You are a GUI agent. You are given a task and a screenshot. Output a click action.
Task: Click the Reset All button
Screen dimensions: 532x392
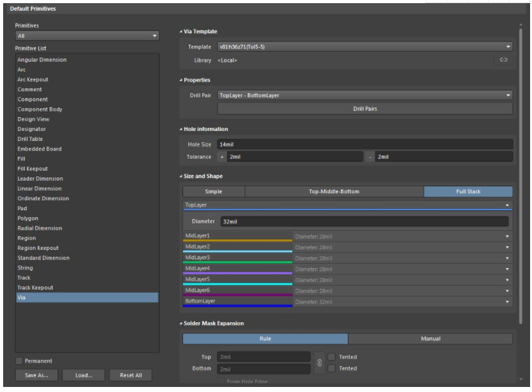(130, 375)
